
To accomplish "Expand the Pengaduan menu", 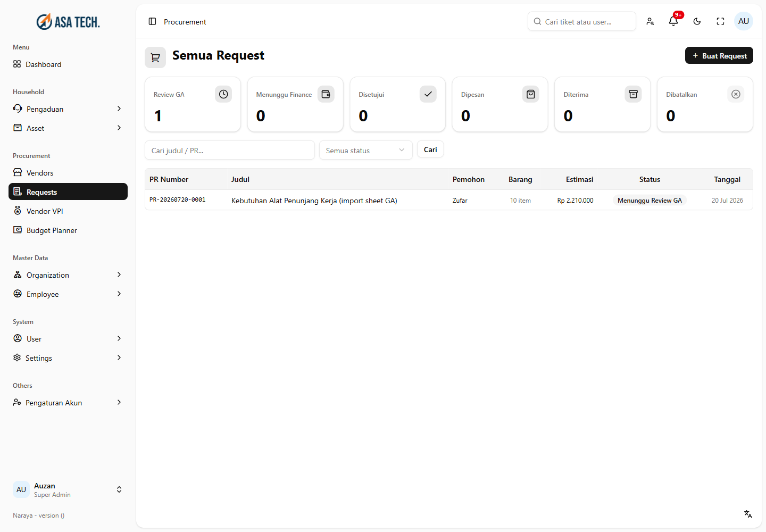I will pos(68,109).
